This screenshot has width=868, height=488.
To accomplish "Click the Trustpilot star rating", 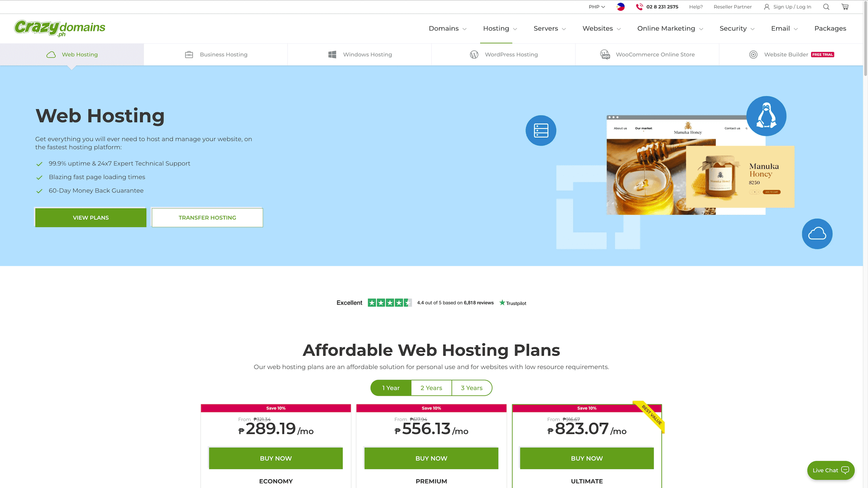I will pos(390,303).
